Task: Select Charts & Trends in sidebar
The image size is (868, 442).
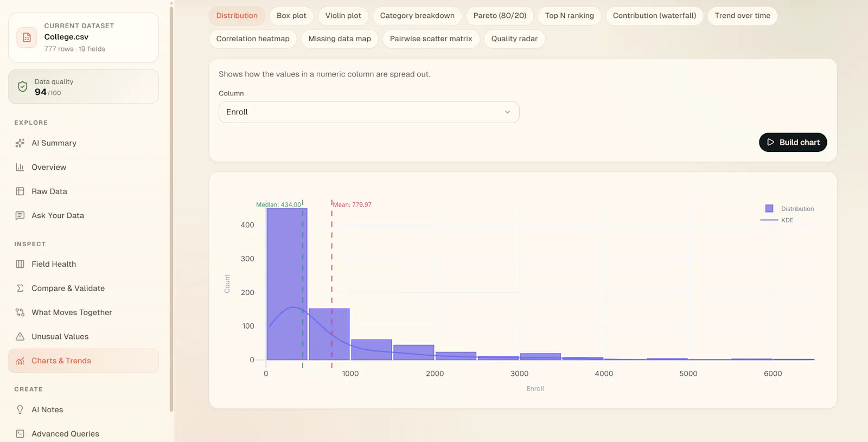Action: 84,361
